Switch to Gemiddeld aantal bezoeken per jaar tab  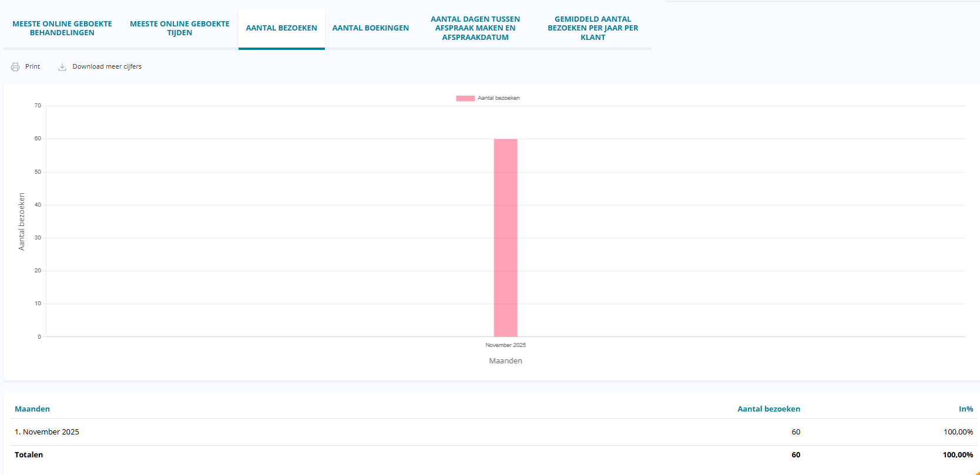click(593, 28)
